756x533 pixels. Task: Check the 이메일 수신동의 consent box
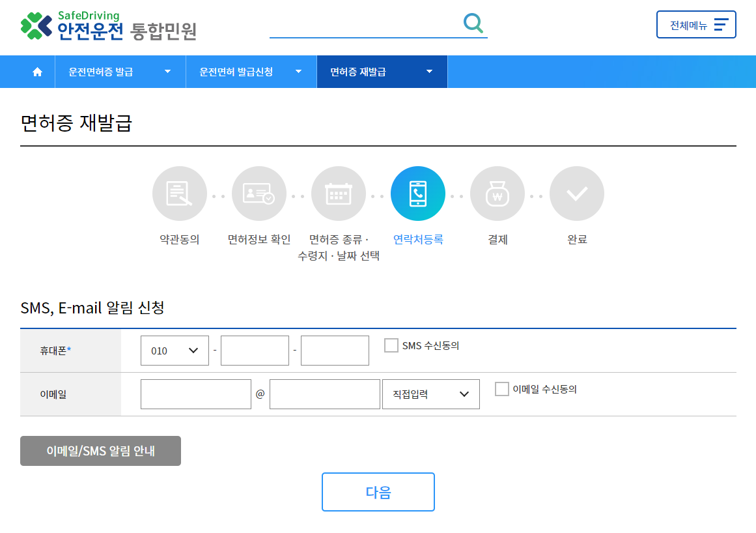point(501,388)
